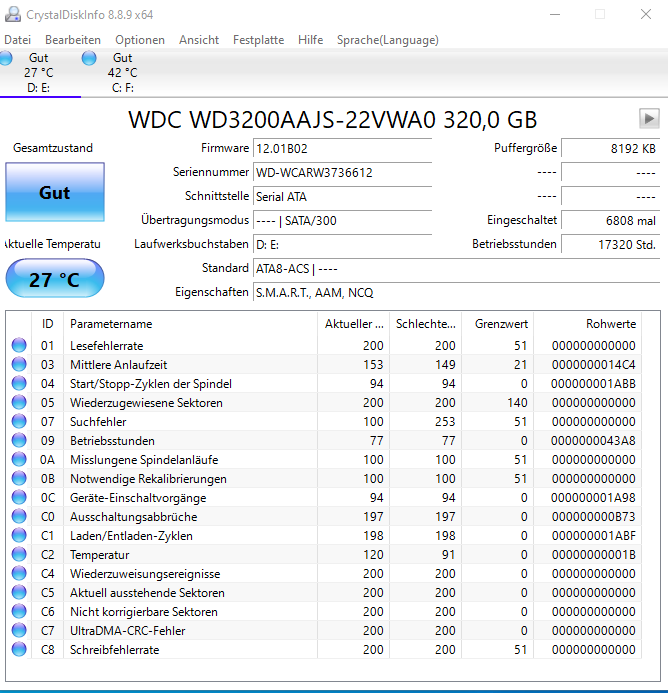This screenshot has height=693, width=668.
Task: Open the Ansicht menu
Action: tap(199, 40)
